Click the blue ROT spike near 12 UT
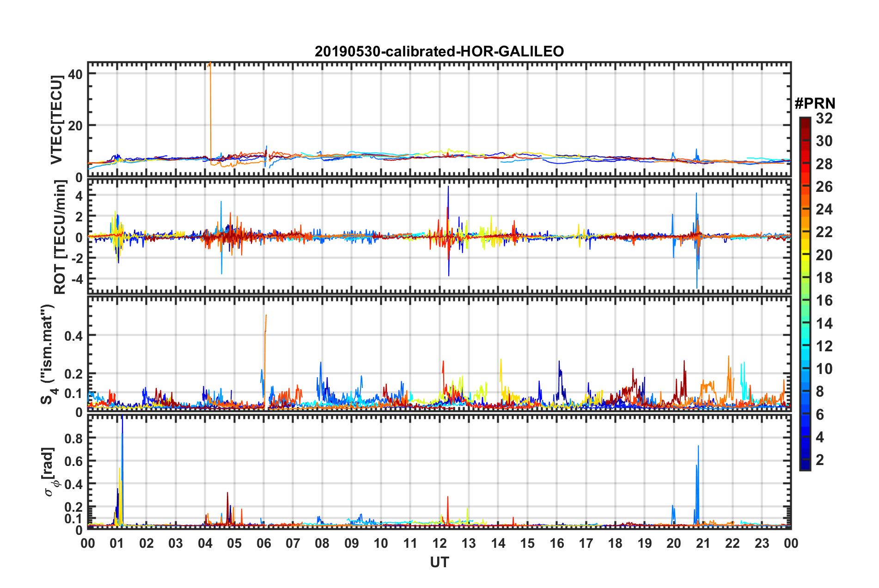This screenshot has height=588, width=879. point(448,231)
